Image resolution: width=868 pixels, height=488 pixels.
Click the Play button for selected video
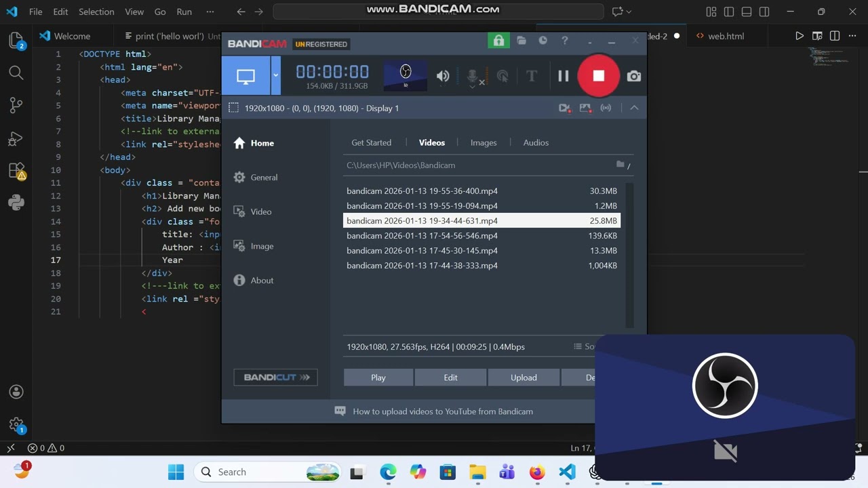click(378, 378)
